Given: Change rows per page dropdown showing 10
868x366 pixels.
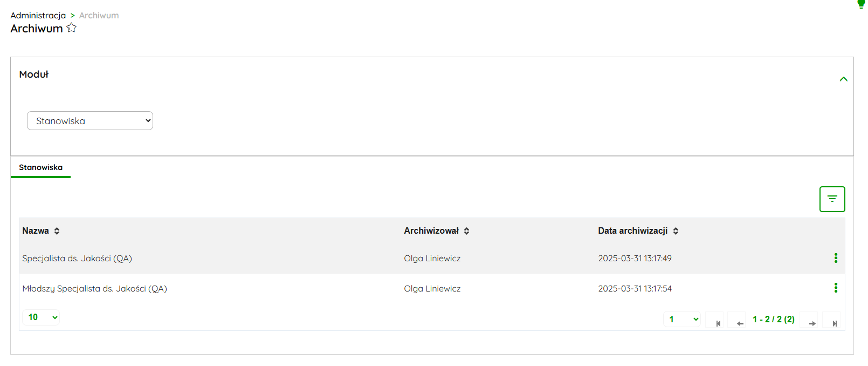Looking at the screenshot, I should [42, 317].
